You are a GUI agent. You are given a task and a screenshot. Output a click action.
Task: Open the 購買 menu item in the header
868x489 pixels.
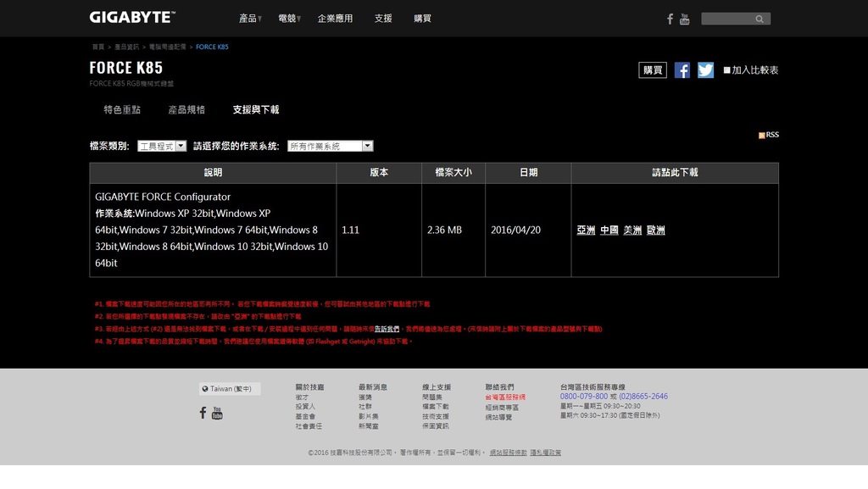point(422,19)
